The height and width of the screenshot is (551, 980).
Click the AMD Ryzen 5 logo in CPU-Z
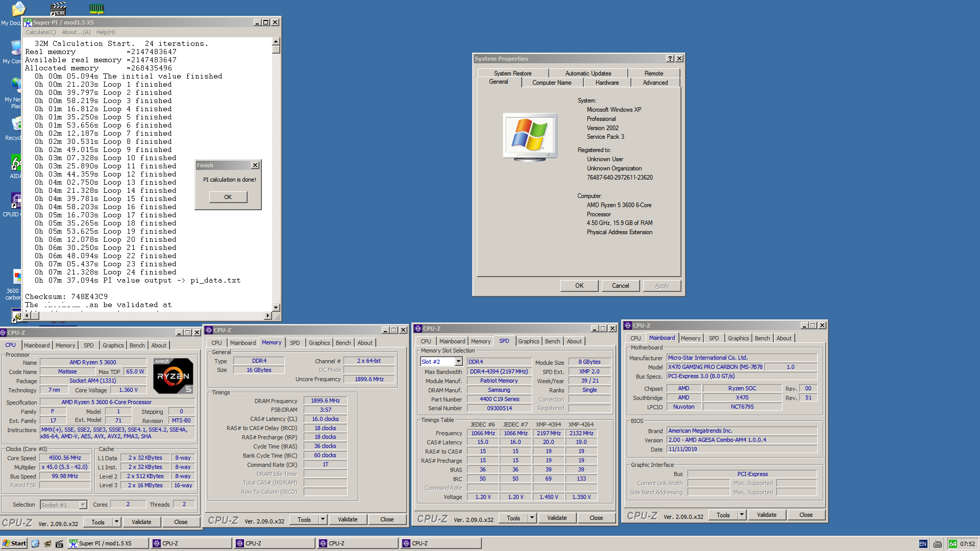click(x=173, y=375)
